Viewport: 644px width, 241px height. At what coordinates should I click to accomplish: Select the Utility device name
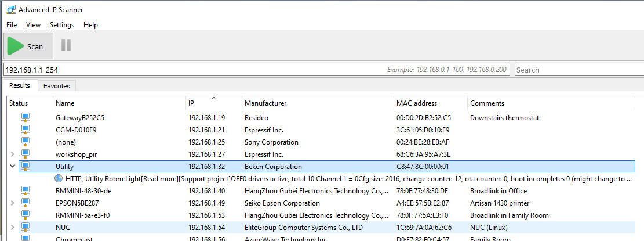[64, 167]
